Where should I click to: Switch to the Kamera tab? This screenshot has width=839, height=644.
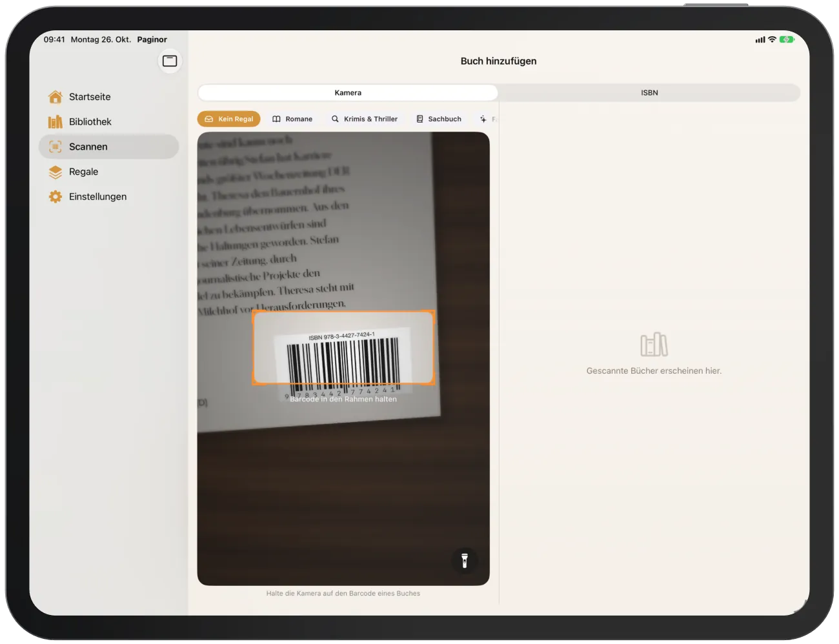tap(348, 93)
